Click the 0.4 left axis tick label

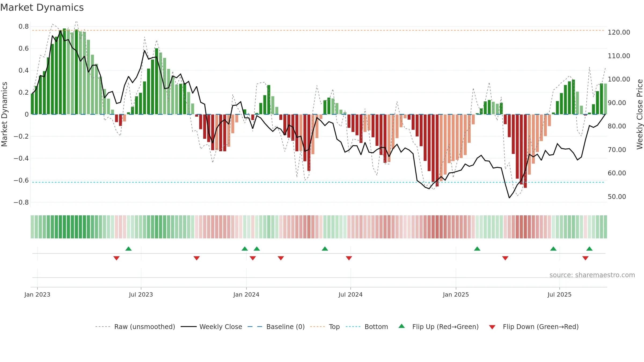[24, 71]
